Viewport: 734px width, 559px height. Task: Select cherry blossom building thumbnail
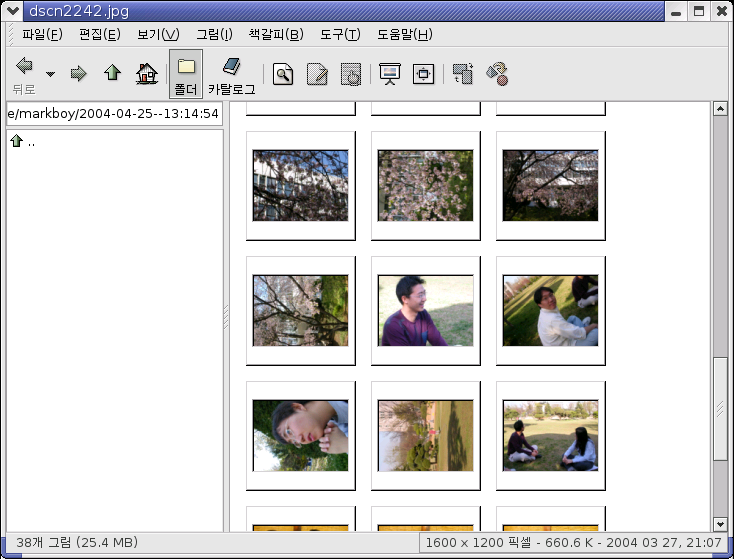pyautogui.click(x=301, y=185)
